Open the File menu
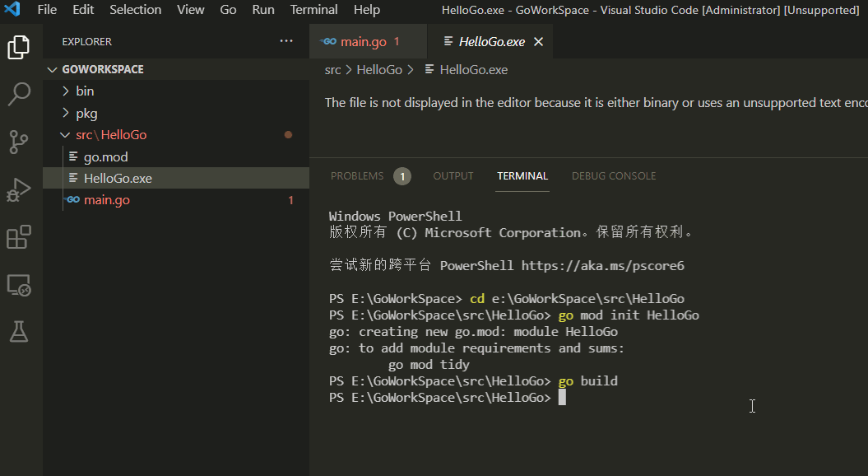The width and height of the screenshot is (868, 476). click(47, 9)
